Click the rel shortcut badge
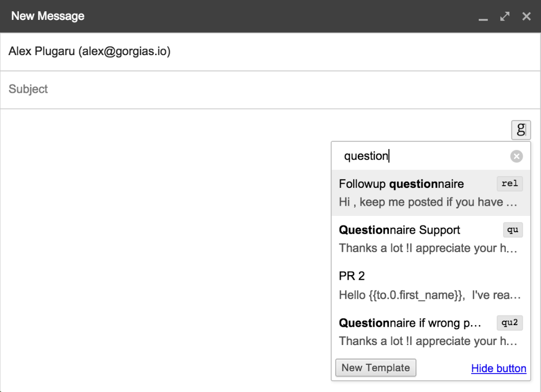The width and height of the screenshot is (541, 392). (509, 184)
